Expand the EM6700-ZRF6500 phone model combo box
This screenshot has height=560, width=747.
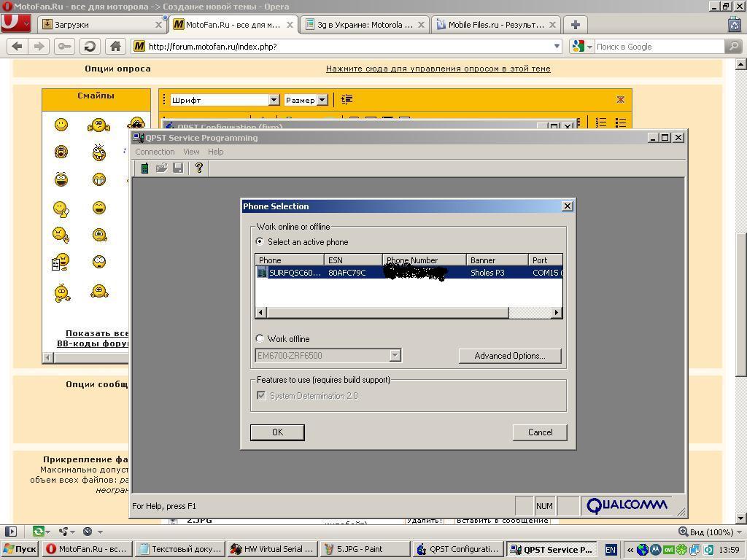point(395,356)
